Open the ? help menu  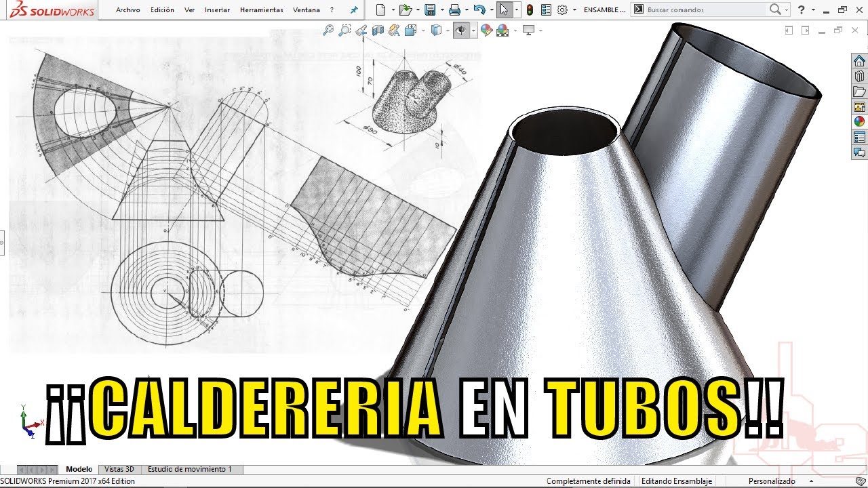[x=332, y=10]
